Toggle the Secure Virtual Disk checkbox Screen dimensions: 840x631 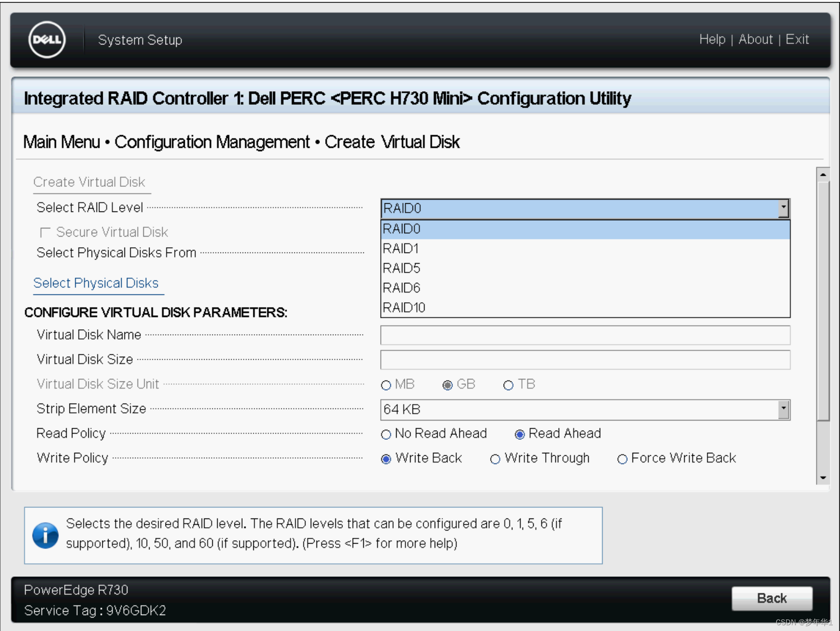click(x=45, y=232)
